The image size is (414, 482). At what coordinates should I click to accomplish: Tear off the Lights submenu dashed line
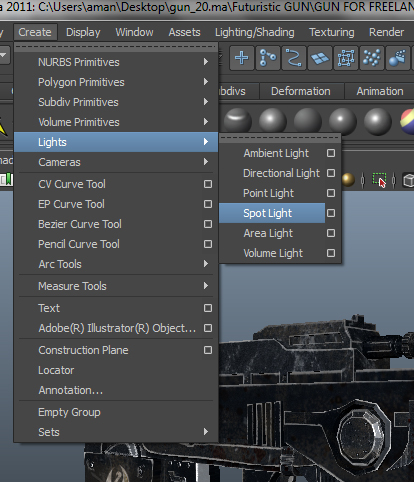279,137
